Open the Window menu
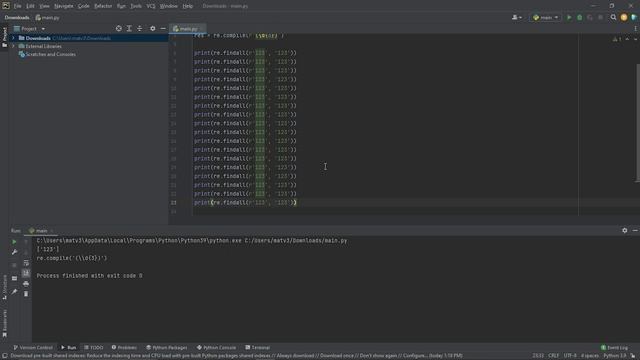This screenshot has width=640, height=360. coord(169,6)
